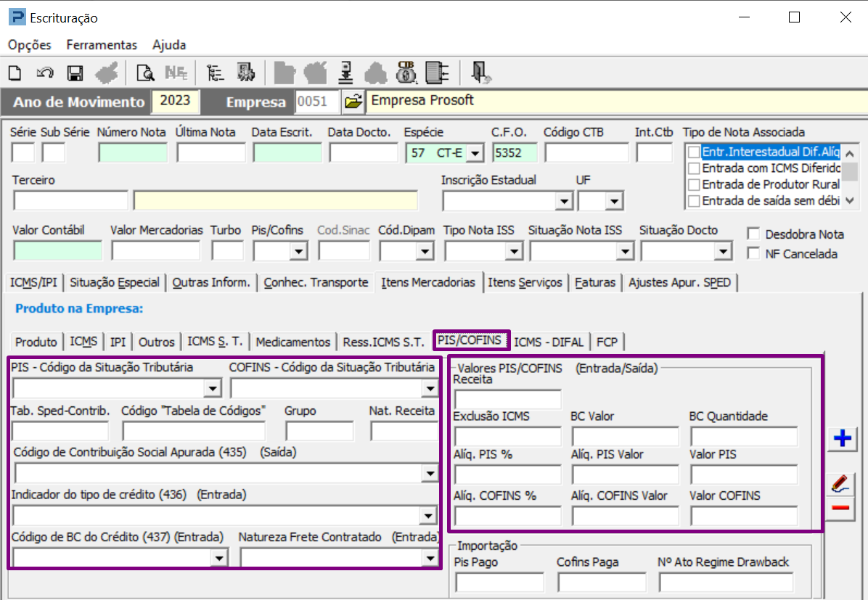
Task: Click the magnifier search document icon
Action: coord(145,73)
